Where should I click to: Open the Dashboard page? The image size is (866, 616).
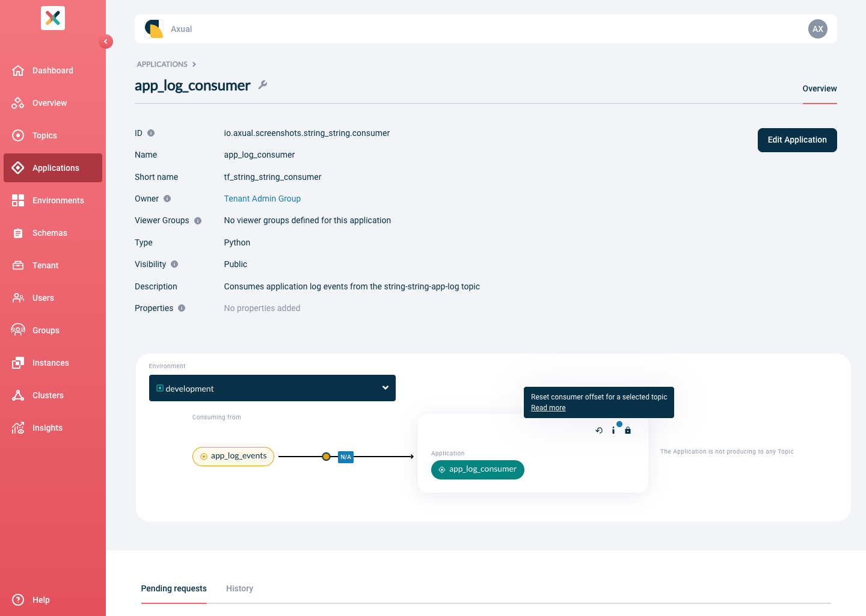[x=53, y=70]
